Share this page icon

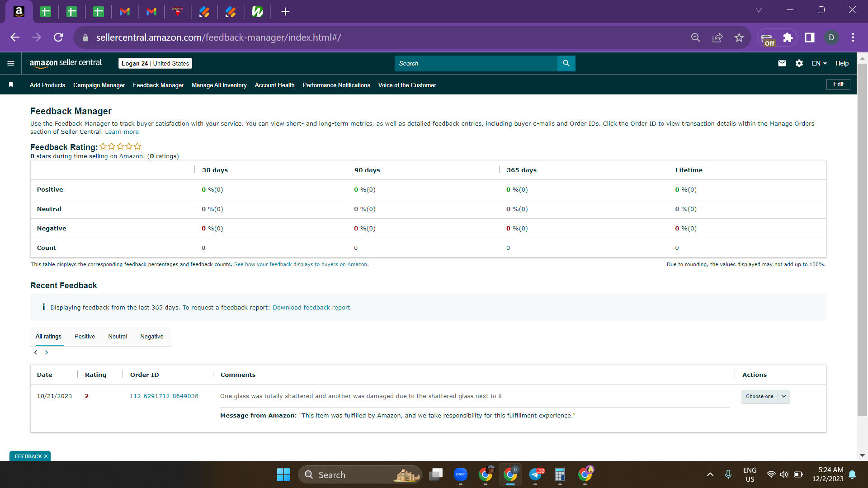[717, 38]
